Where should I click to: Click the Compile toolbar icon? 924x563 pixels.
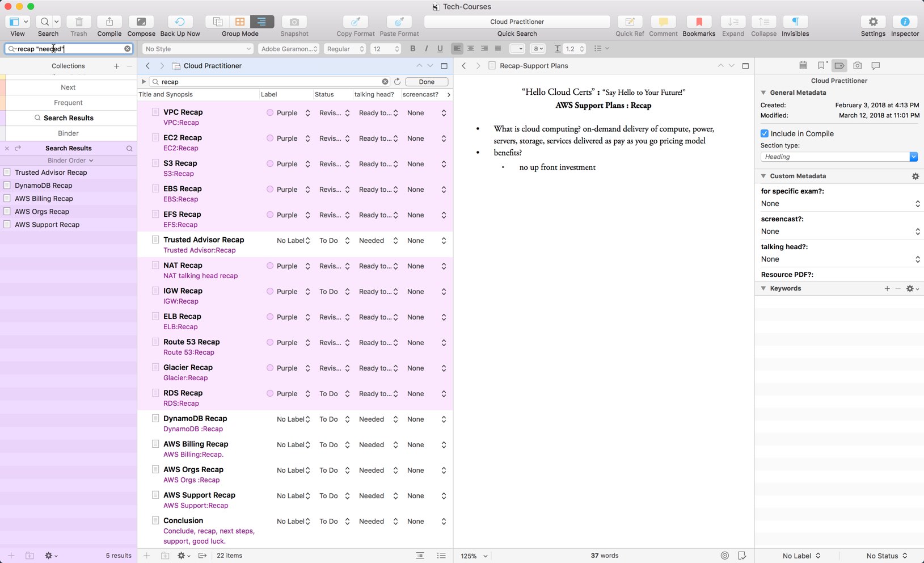(109, 22)
